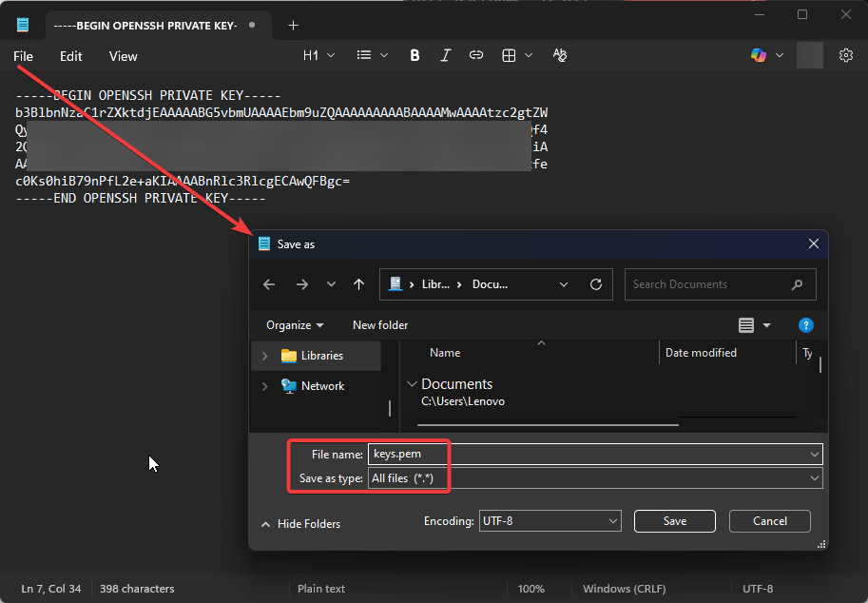Click the clear formatting icon
Screen dimensions: 868x603
(x=560, y=56)
